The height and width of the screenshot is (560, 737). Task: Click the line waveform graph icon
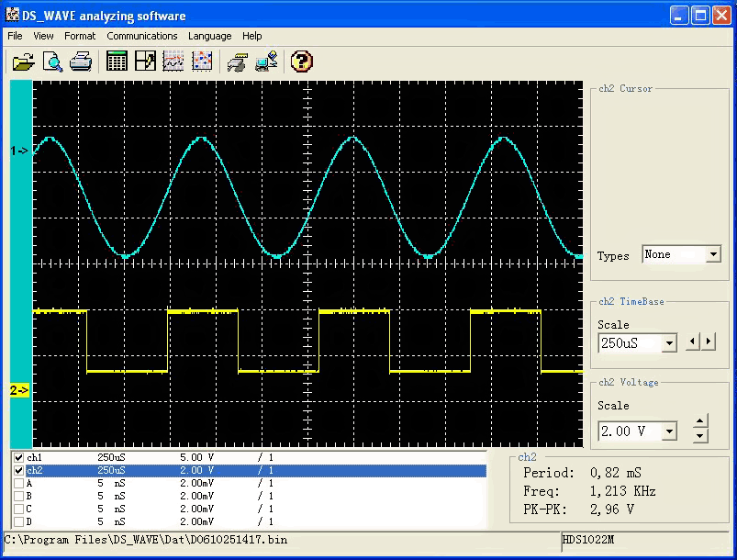[x=173, y=62]
